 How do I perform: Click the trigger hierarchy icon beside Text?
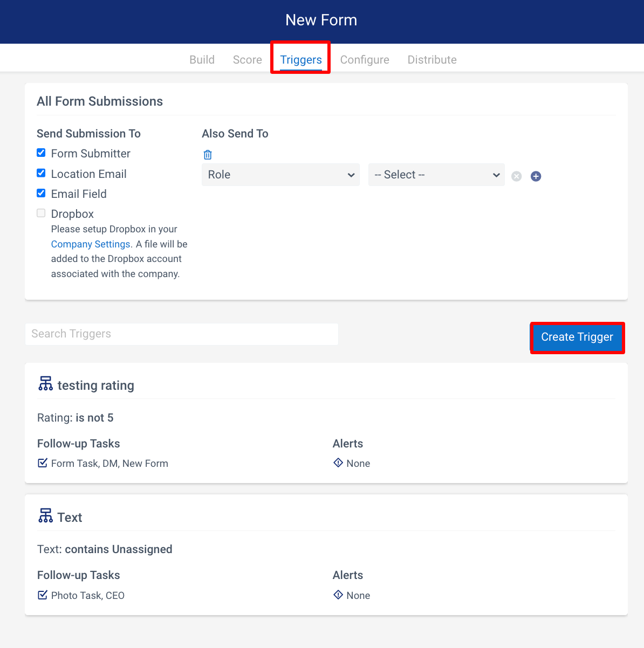click(x=46, y=516)
